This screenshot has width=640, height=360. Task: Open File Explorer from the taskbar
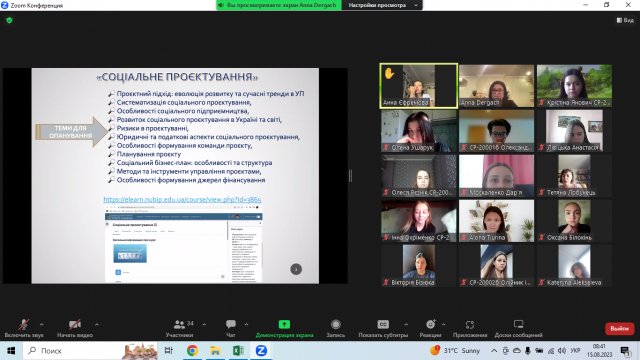[x=215, y=351]
